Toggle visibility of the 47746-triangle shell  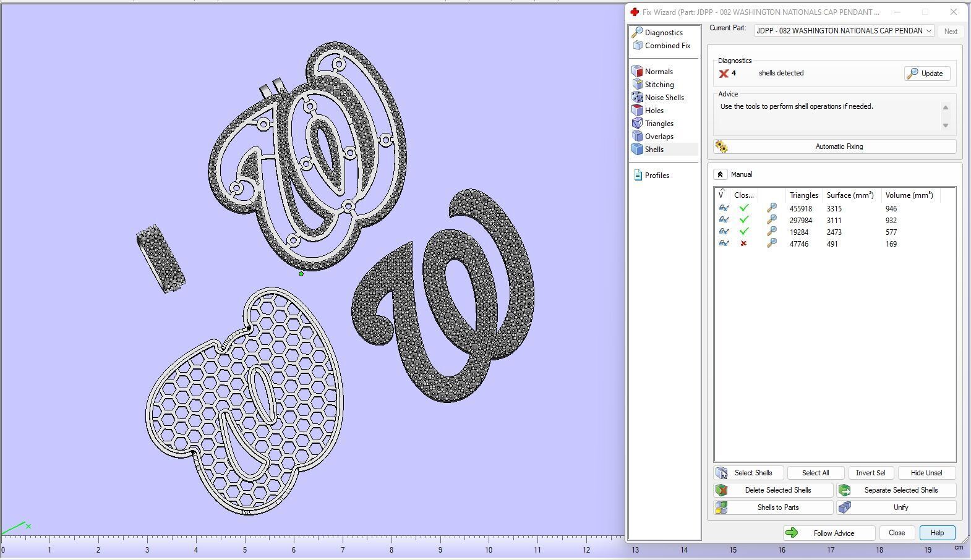tap(724, 244)
